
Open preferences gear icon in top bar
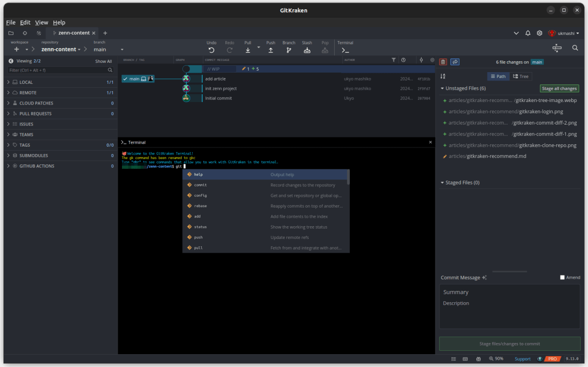[x=539, y=33]
